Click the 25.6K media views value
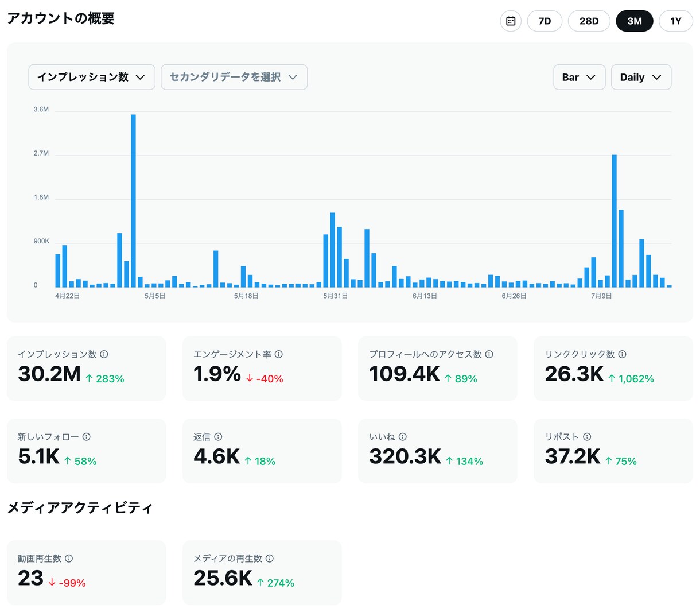 point(223,578)
